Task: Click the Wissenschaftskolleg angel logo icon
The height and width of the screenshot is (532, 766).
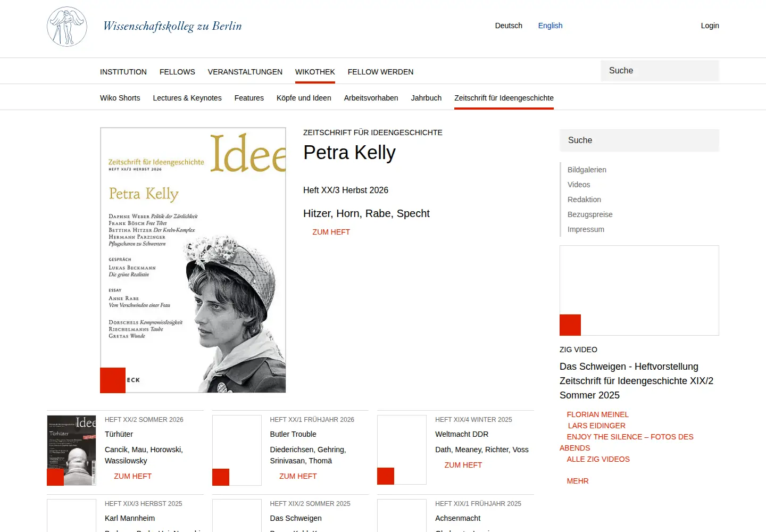Action: (67, 27)
